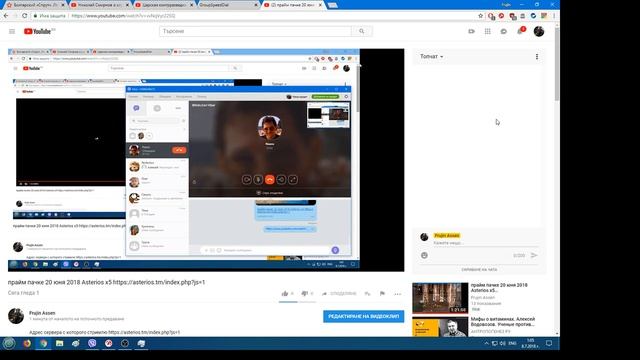Click СКРИВАНЕ НА ЧАТА to hide chat
Image resolution: width=640 pixels, height=360 pixels.
pos(479,269)
